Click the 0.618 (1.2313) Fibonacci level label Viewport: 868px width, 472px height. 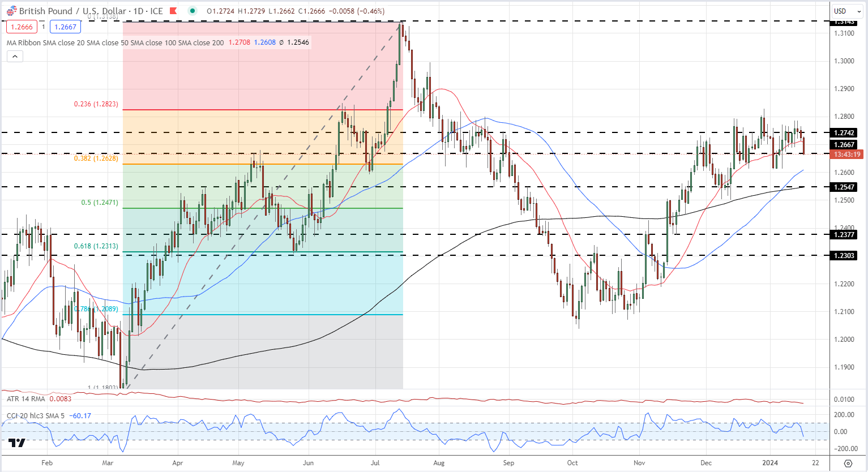[96, 246]
